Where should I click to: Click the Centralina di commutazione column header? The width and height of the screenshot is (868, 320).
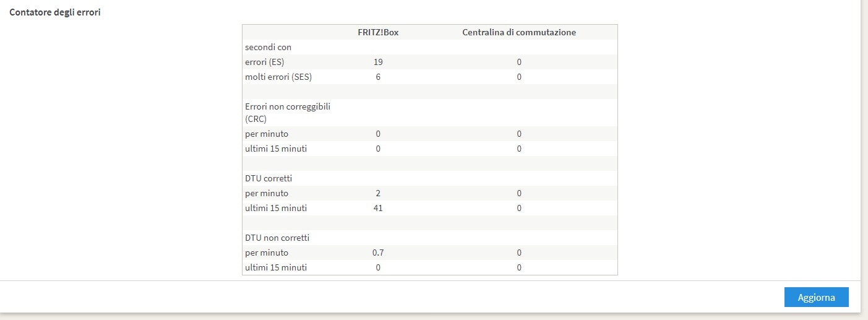click(519, 32)
